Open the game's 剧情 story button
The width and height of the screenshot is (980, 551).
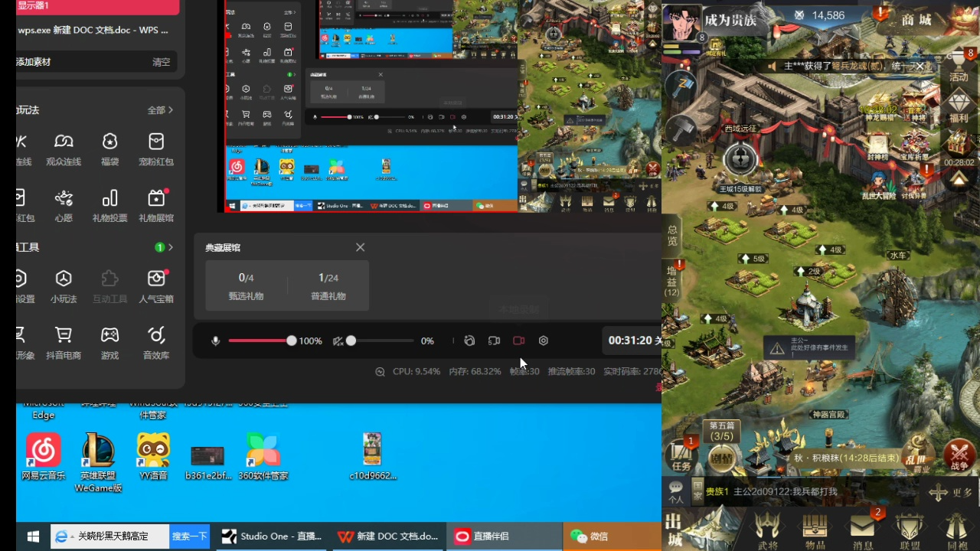coord(720,458)
